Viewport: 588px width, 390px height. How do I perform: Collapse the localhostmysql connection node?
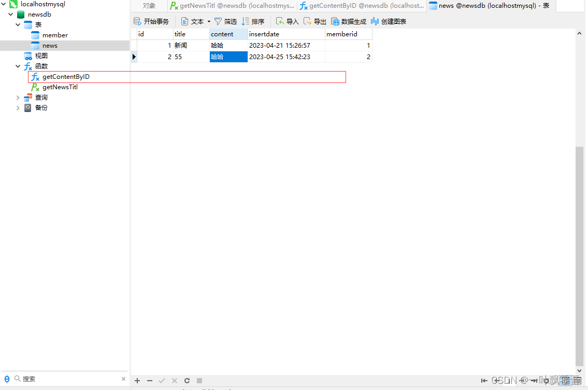tap(4, 4)
